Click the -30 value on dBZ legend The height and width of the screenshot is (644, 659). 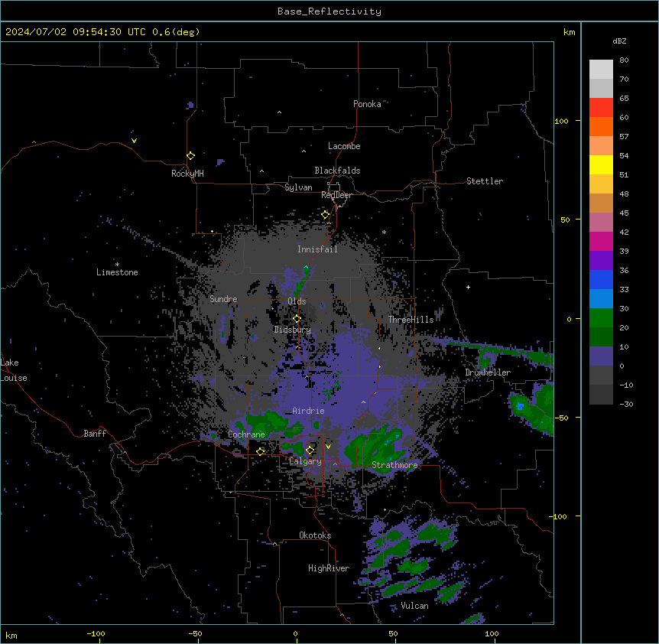[626, 404]
